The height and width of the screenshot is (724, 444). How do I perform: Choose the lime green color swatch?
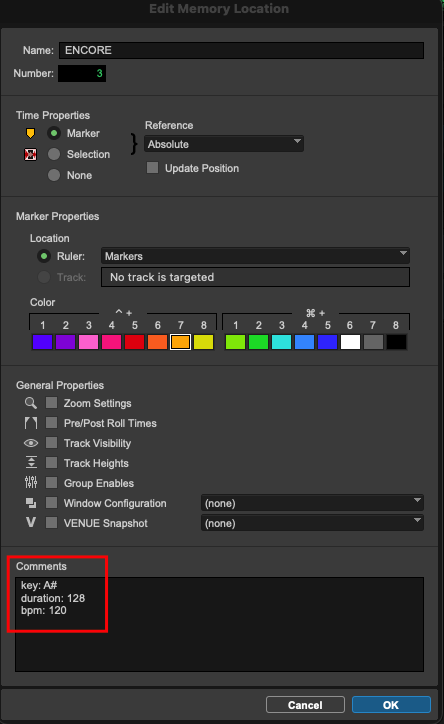coord(235,342)
